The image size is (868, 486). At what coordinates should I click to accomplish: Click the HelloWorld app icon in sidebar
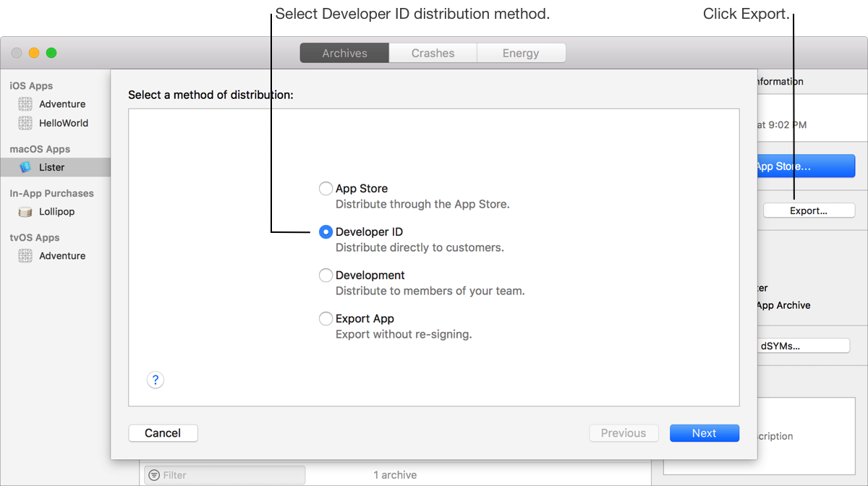click(25, 123)
